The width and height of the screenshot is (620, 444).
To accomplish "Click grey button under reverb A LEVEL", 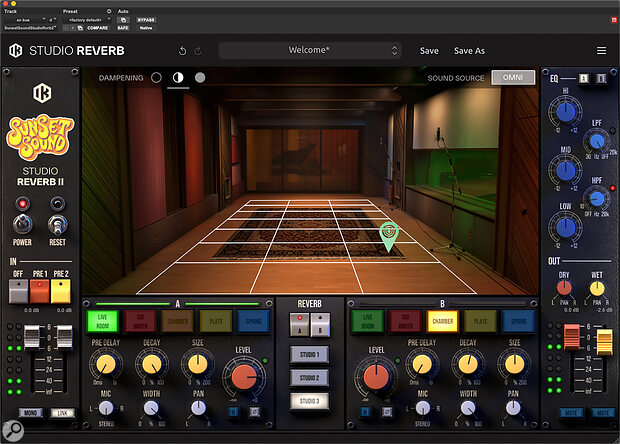I will click(x=255, y=412).
